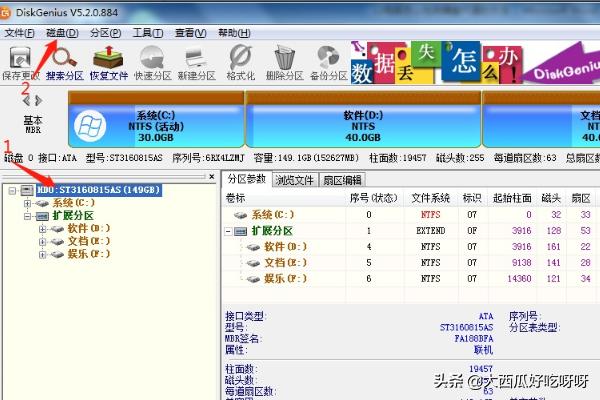Expand the 软件(D:) tree node
The image size is (600, 400).
coord(42,229)
